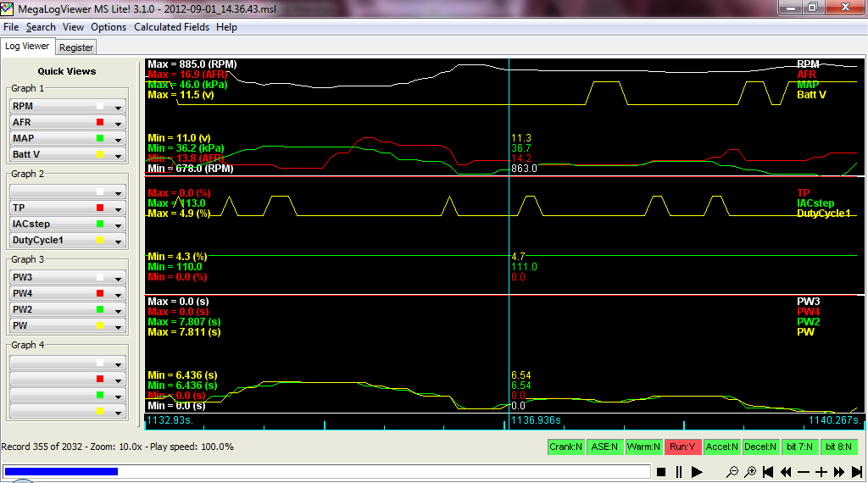This screenshot has height=483, width=868.
Task: Click the Crank:N status indicator
Action: (x=565, y=447)
